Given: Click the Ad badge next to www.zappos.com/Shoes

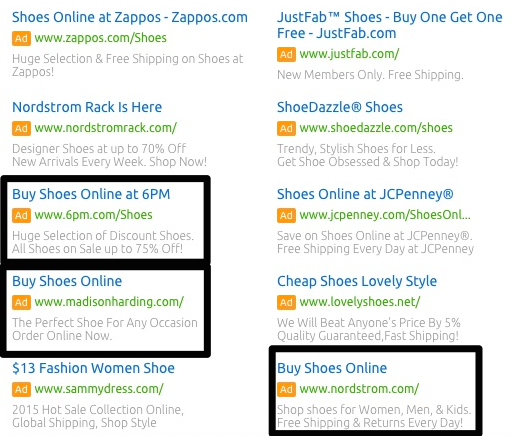Looking at the screenshot, I should point(21,38).
